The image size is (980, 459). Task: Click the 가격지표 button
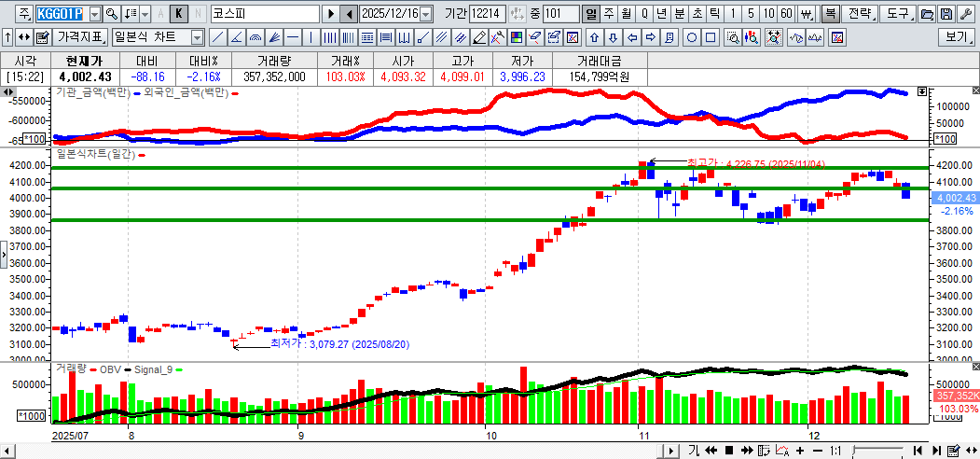click(81, 37)
